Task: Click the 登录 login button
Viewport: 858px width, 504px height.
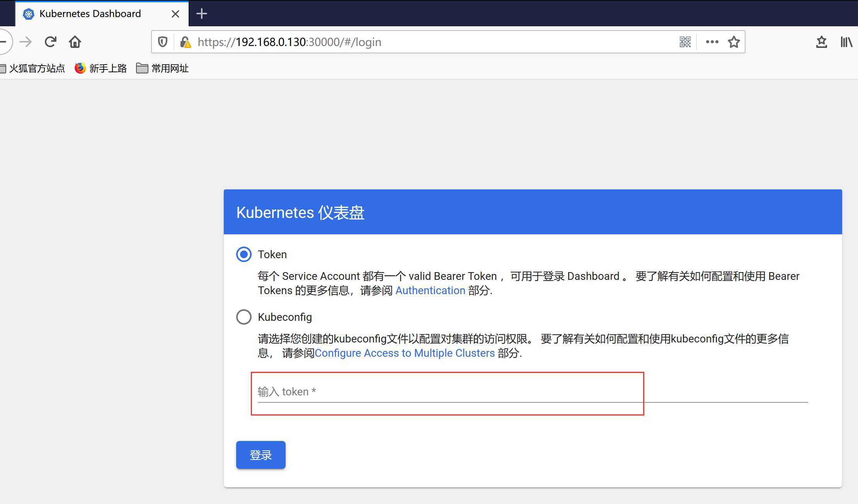Action: (x=261, y=455)
